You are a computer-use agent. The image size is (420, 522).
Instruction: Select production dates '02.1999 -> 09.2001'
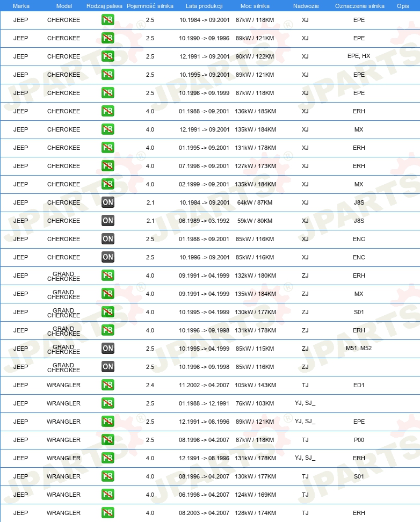pyautogui.click(x=204, y=184)
